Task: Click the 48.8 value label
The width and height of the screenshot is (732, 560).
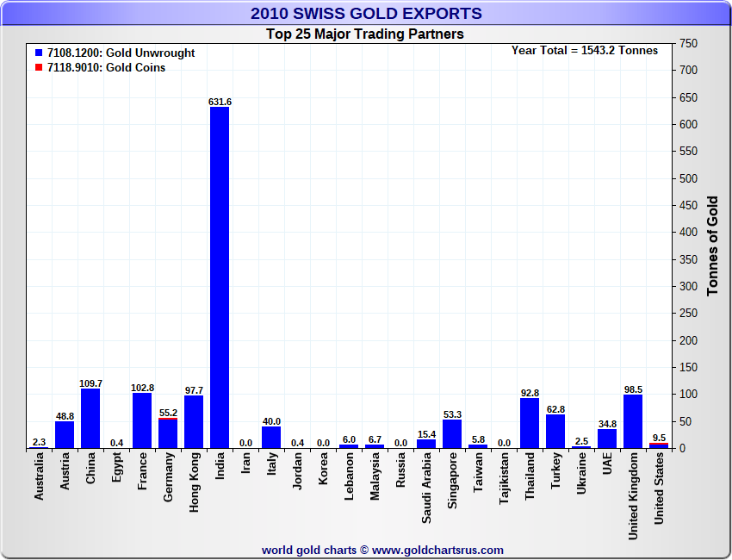Action: coord(65,416)
